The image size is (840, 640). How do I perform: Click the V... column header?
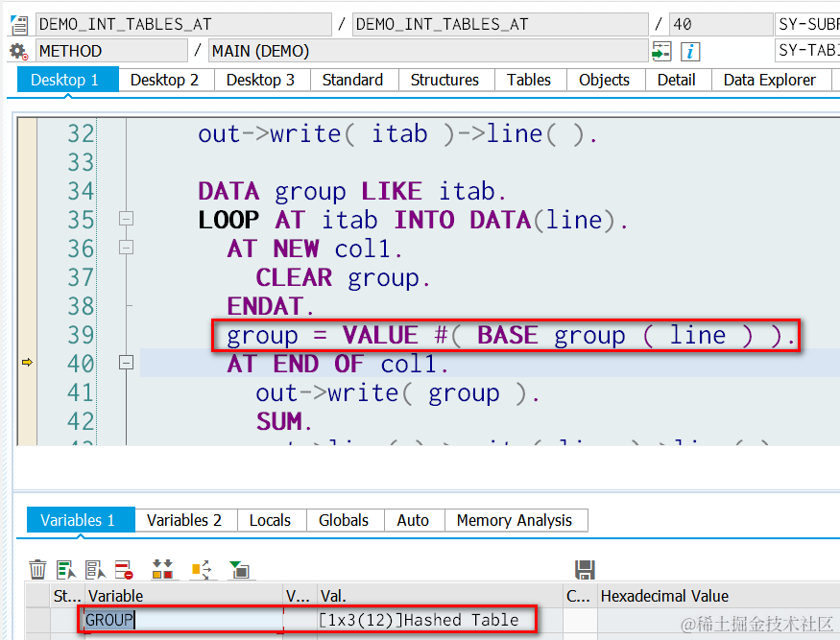(x=300, y=596)
